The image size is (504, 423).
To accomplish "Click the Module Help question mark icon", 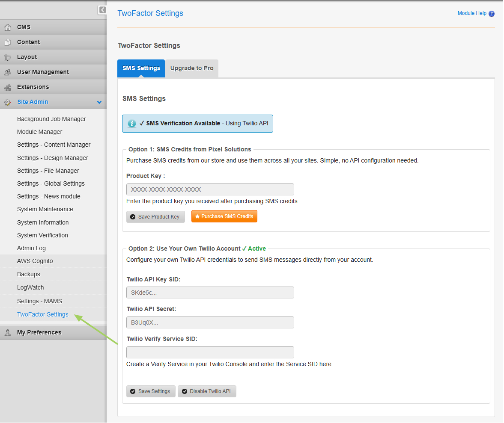I will (x=492, y=13).
